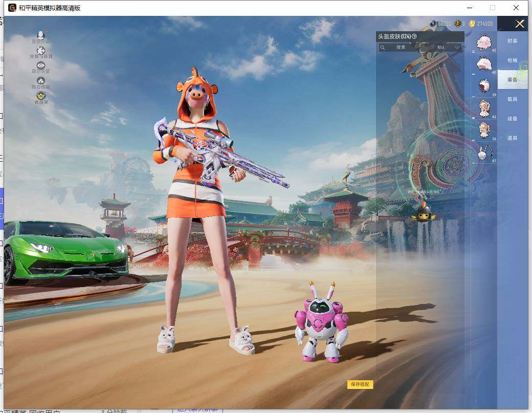Click the 热力值 flame icon
The height and width of the screenshot is (413, 532).
pos(41,81)
